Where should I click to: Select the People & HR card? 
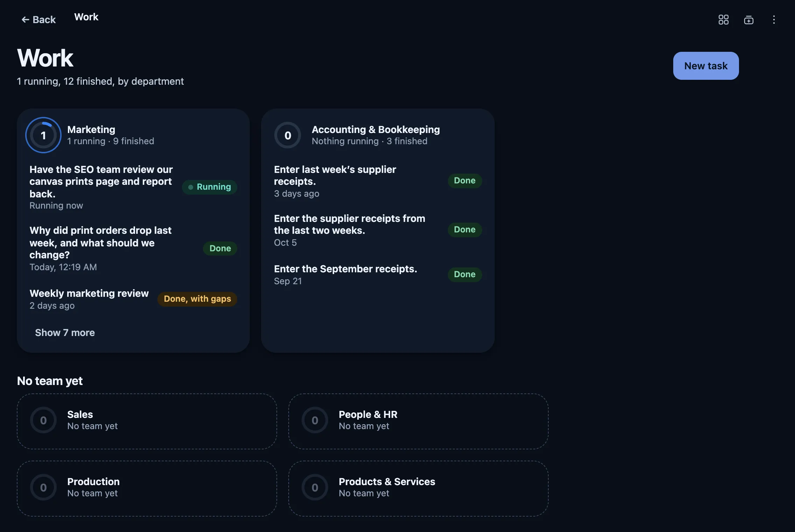(x=418, y=421)
